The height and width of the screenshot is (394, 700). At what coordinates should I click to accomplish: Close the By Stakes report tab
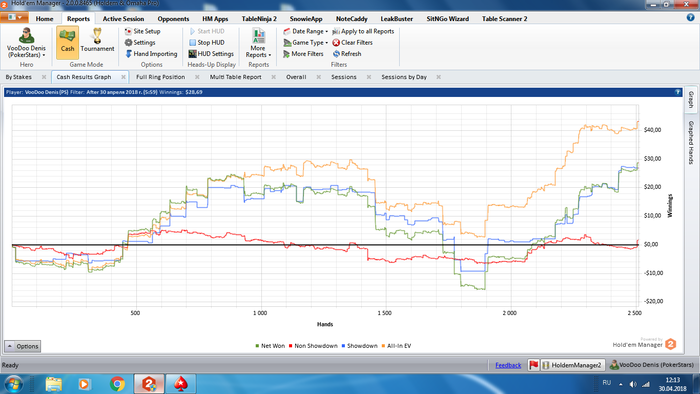(x=44, y=77)
